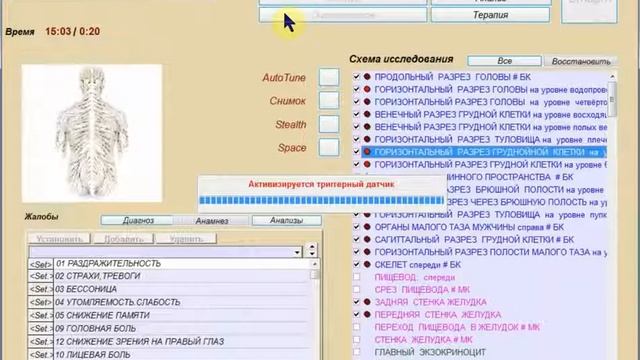Click red dot beside ЗАДНЯЯ СТЕНКА ЖЕЛУДКА
This screenshot has height=360, width=640.
[x=367, y=302]
